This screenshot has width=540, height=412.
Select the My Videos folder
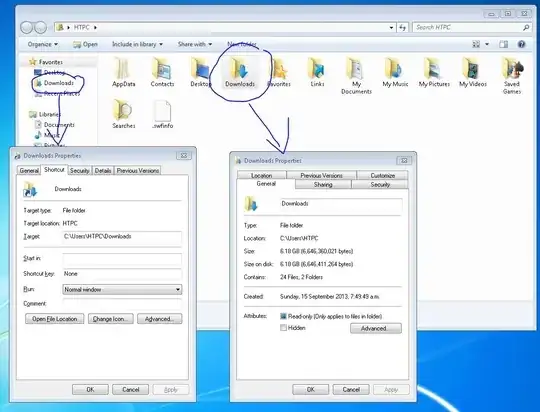tap(472, 73)
